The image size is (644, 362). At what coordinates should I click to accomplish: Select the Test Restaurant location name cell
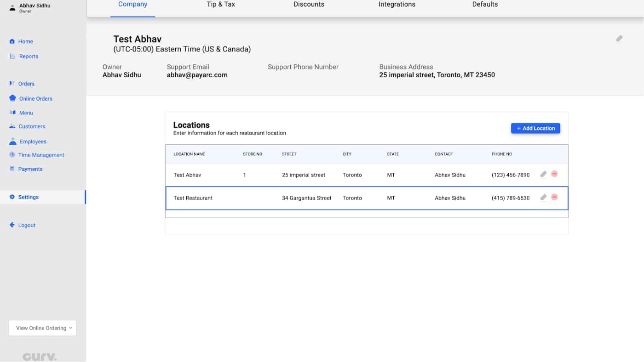tap(193, 198)
